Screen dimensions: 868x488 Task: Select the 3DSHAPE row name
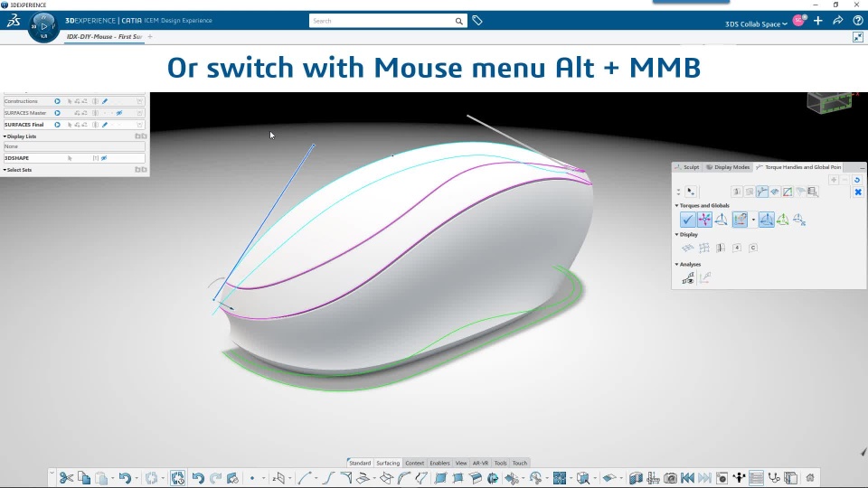point(16,158)
